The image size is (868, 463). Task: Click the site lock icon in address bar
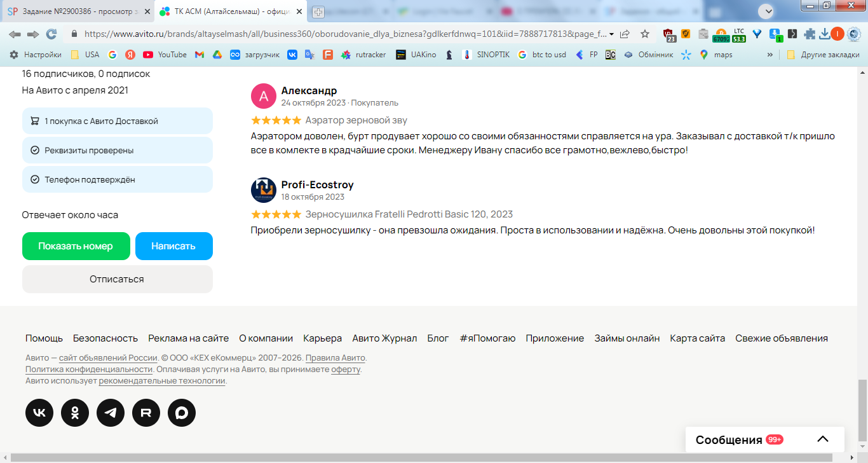(x=74, y=34)
